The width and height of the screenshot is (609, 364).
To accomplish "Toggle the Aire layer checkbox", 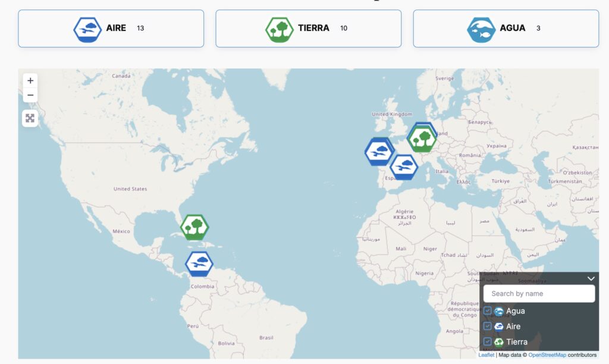I will point(488,327).
